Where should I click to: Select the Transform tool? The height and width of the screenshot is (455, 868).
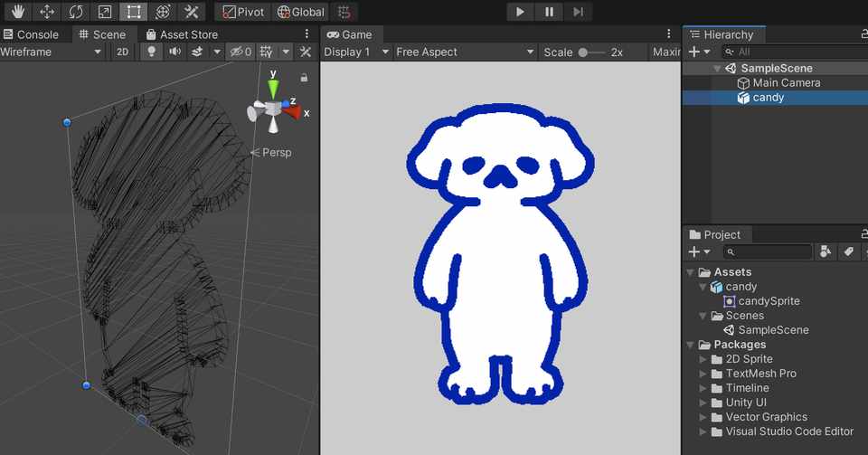click(x=162, y=12)
